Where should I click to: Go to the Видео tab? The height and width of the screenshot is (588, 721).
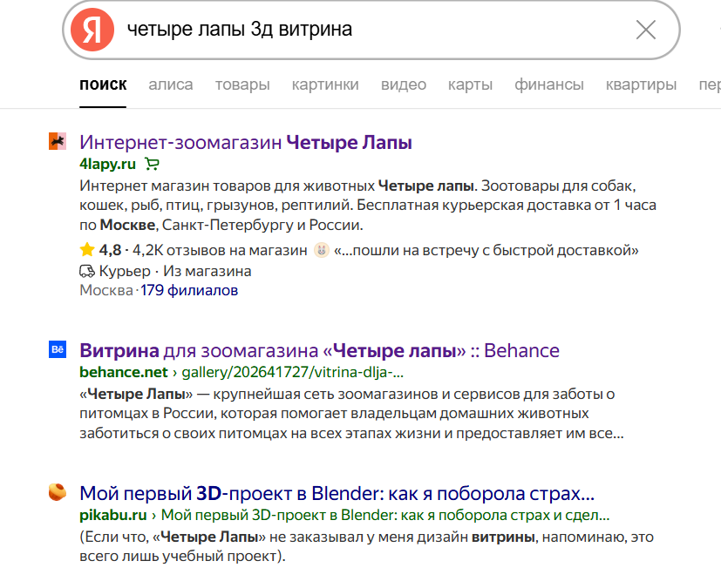[x=404, y=84]
